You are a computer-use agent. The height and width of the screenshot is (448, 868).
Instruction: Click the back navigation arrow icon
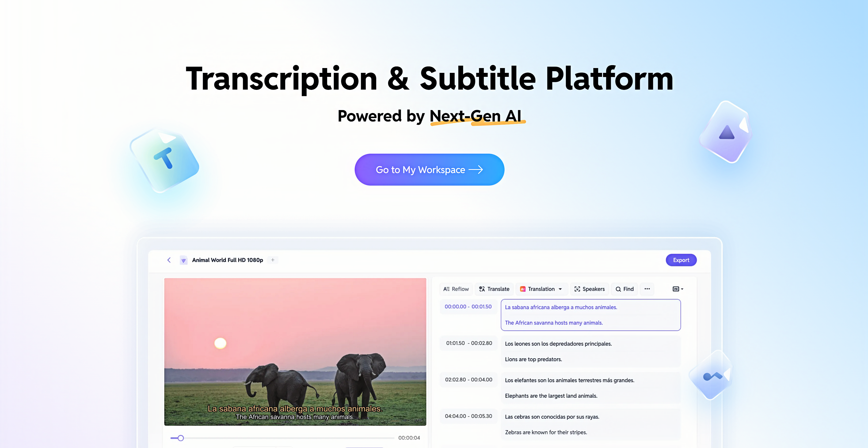[169, 259]
